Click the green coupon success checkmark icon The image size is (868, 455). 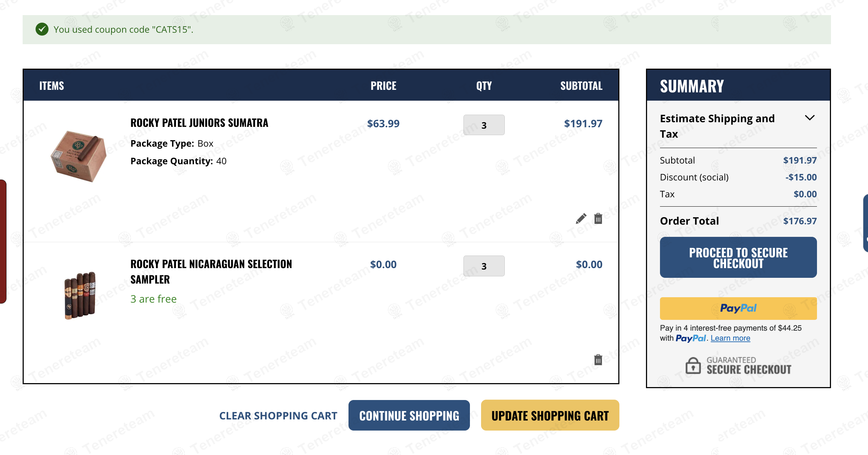coord(42,29)
